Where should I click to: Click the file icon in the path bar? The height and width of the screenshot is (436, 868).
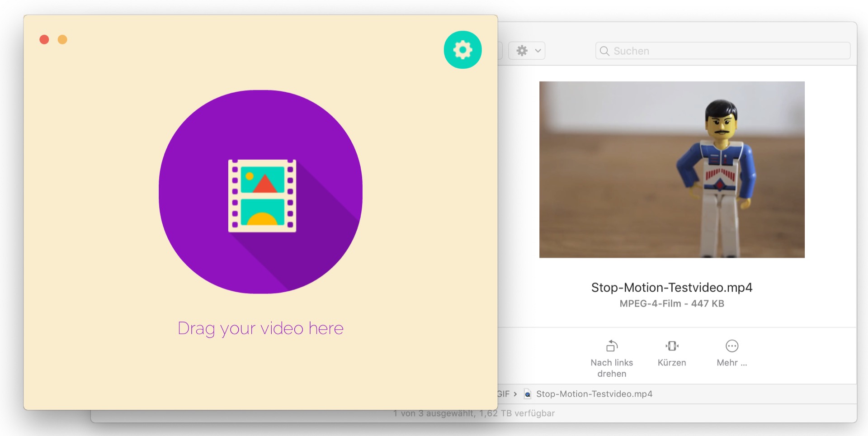[528, 394]
